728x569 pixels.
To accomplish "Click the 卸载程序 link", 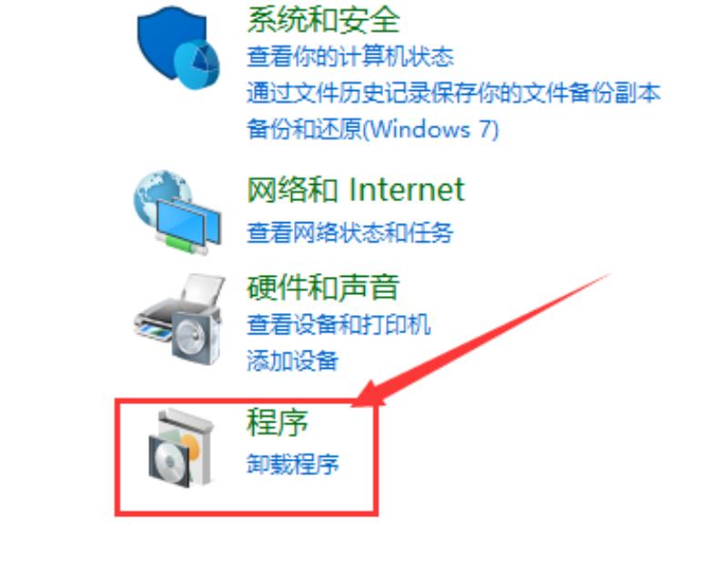I will tap(292, 463).
